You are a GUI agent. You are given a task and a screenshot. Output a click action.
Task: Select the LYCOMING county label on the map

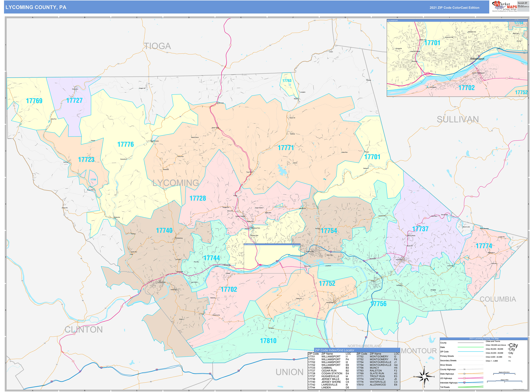pyautogui.click(x=176, y=183)
